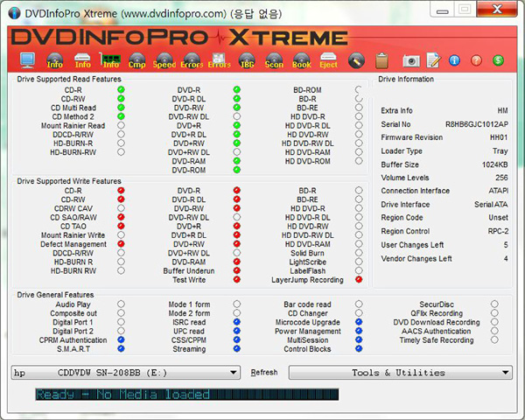Start the Scan disc tool
Viewport: 525px width, 420px height.
pyautogui.click(x=274, y=60)
